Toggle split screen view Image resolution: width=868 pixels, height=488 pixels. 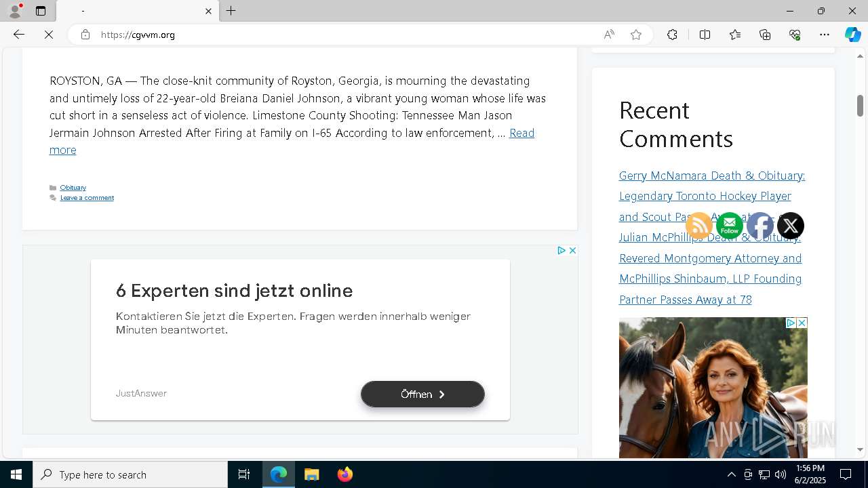tap(705, 35)
